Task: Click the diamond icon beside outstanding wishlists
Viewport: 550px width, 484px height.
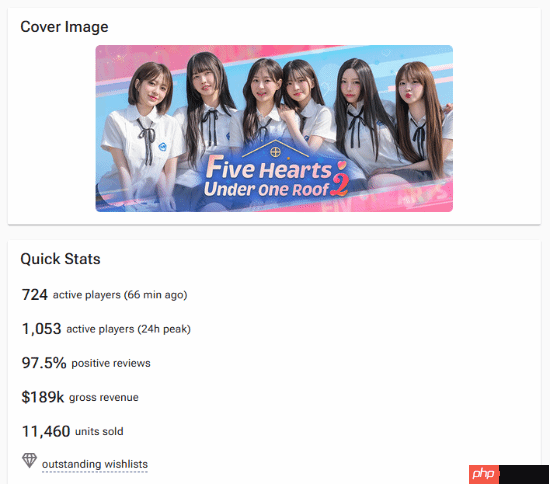Action: click(x=29, y=460)
